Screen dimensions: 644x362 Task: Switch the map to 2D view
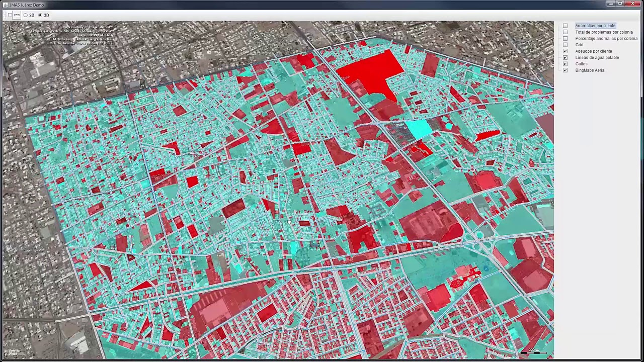(x=25, y=15)
